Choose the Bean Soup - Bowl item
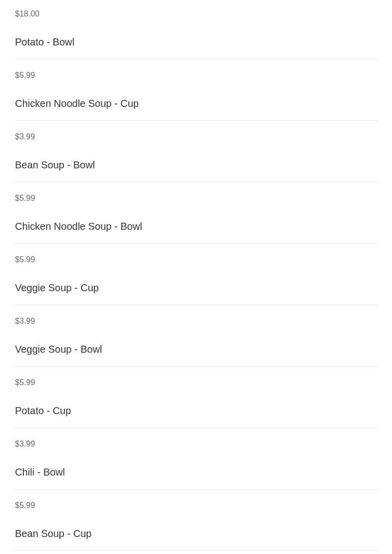 [x=55, y=165]
